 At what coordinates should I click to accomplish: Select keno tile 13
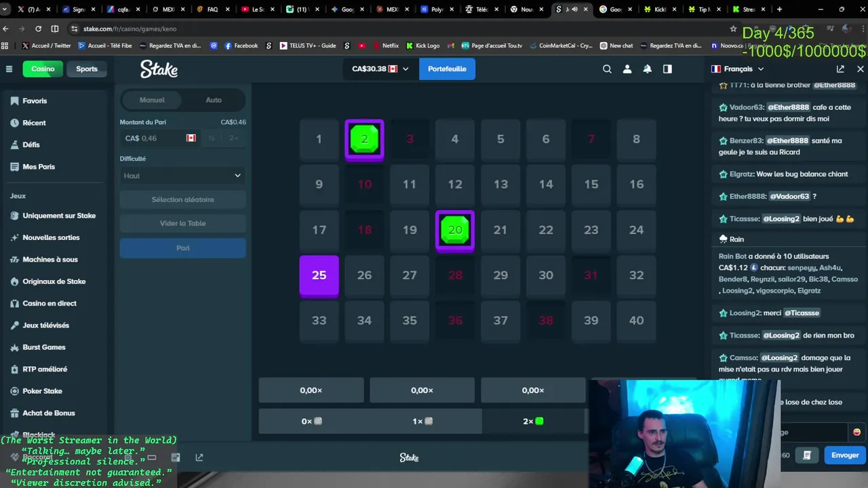[500, 184]
